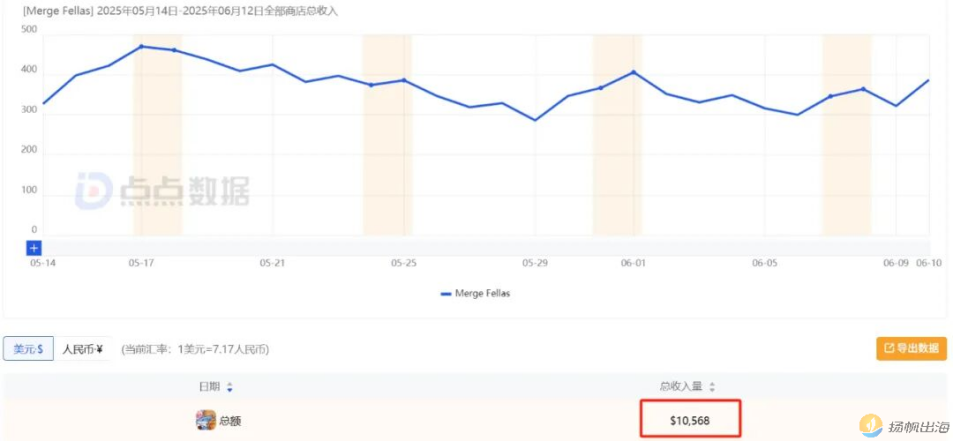The width and height of the screenshot is (953, 441).
Task: Click the blue line legend marker
Action: click(445, 294)
